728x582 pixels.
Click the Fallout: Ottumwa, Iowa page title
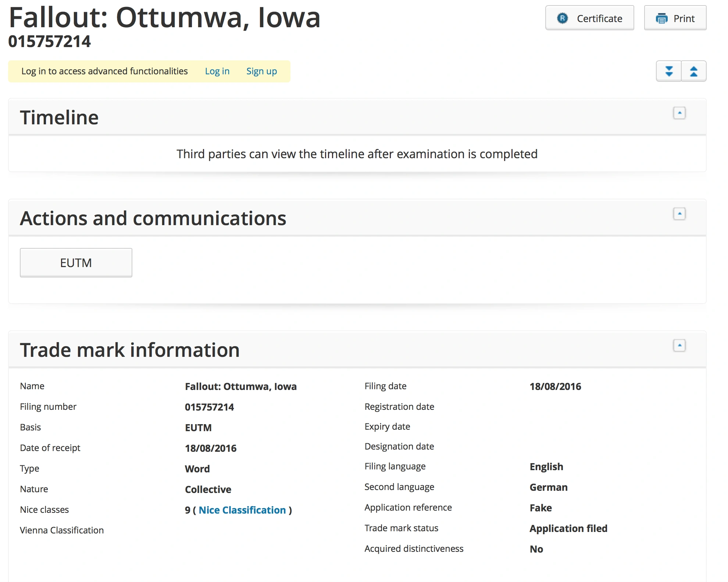coord(164,17)
